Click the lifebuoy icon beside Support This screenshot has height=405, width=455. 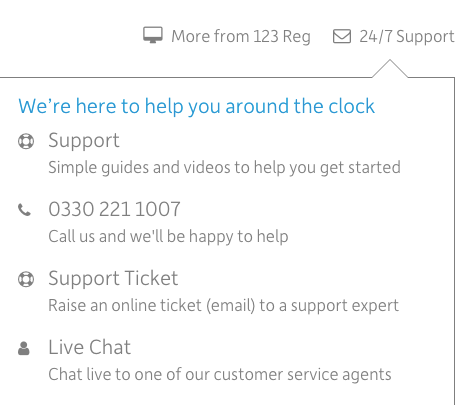26,141
